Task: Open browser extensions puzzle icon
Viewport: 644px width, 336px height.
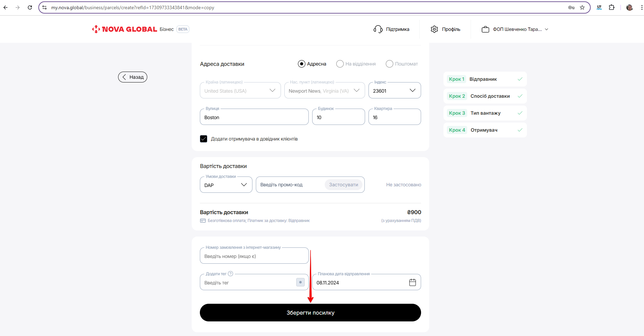Action: 611,7
